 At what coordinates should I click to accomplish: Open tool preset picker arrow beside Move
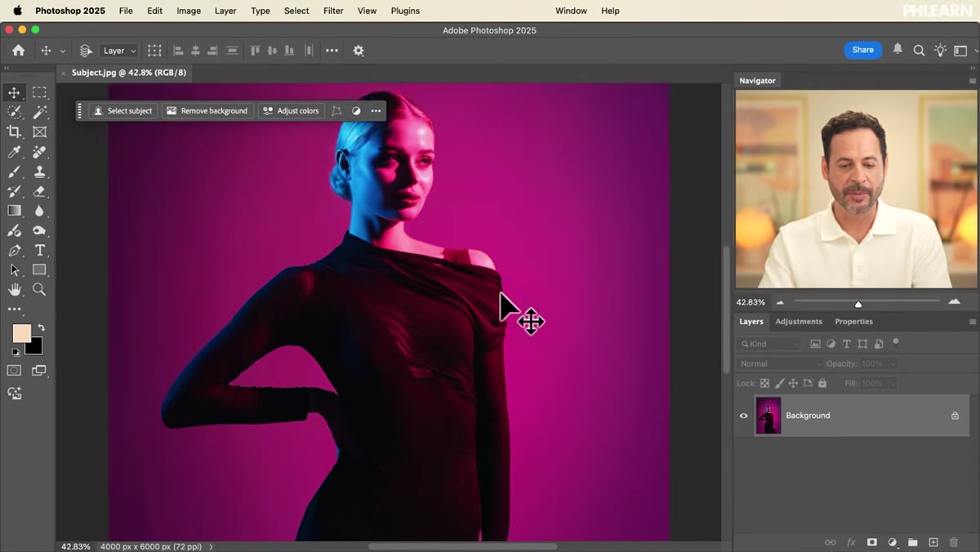[x=63, y=51]
